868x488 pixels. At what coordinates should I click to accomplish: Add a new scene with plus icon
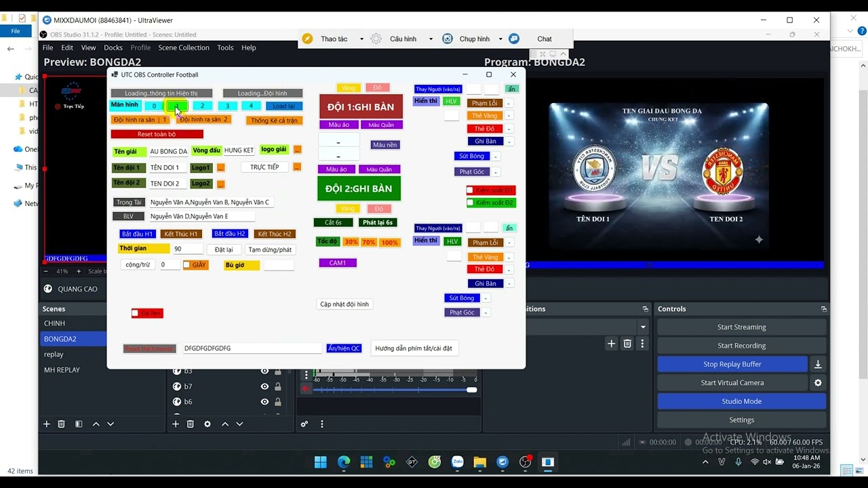point(47,424)
